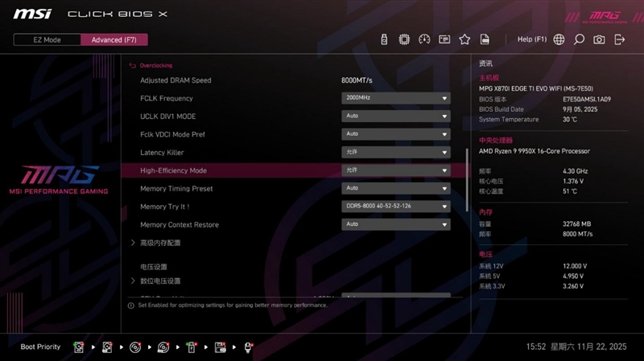Click the 12.000 V system voltage value
Viewport: 644px width, 361px height.
pyautogui.click(x=575, y=266)
